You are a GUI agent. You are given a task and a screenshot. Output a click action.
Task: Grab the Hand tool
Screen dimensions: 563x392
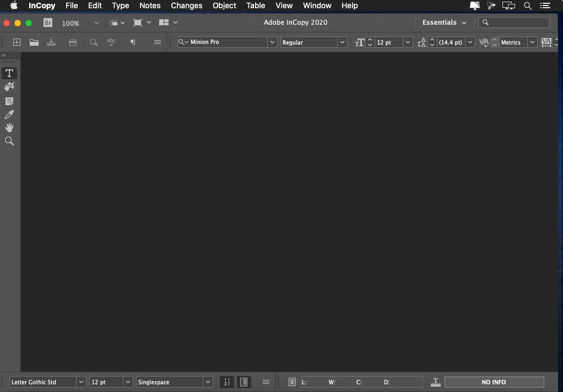pyautogui.click(x=9, y=127)
